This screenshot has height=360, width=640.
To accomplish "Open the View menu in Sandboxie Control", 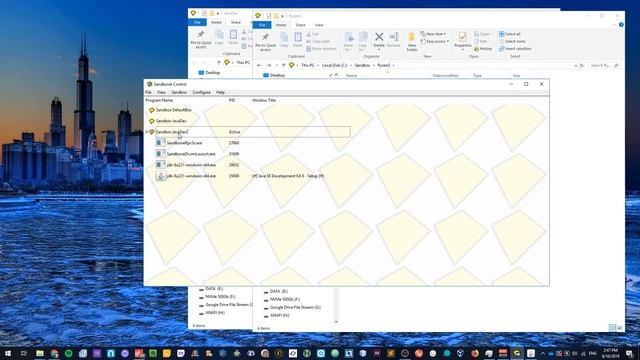I will (x=162, y=92).
